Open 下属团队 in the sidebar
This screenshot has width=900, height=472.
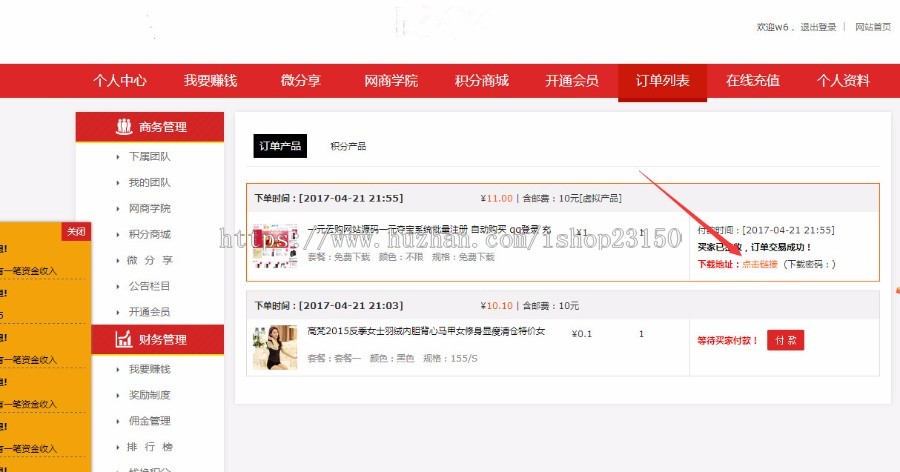click(149, 156)
